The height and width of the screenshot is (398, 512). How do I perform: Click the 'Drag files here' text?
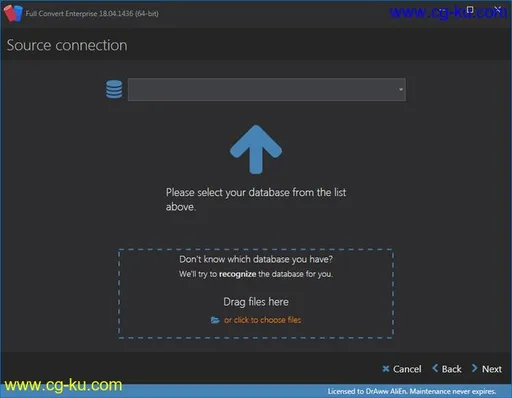pos(256,302)
